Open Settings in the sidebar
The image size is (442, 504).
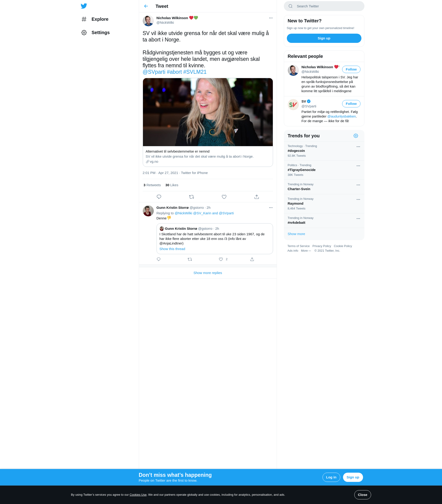point(100,32)
